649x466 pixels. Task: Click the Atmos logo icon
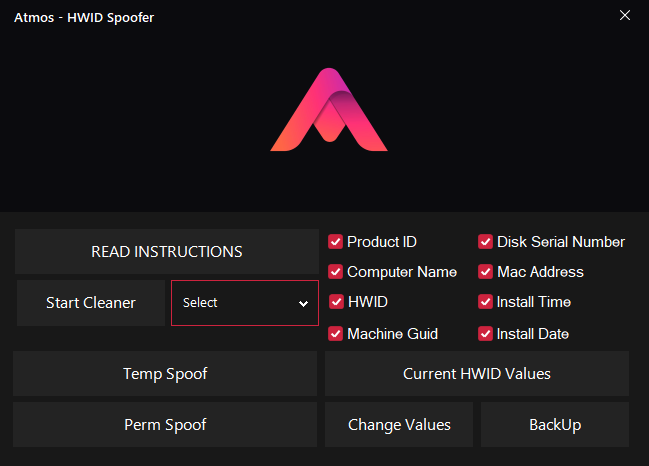(x=329, y=111)
